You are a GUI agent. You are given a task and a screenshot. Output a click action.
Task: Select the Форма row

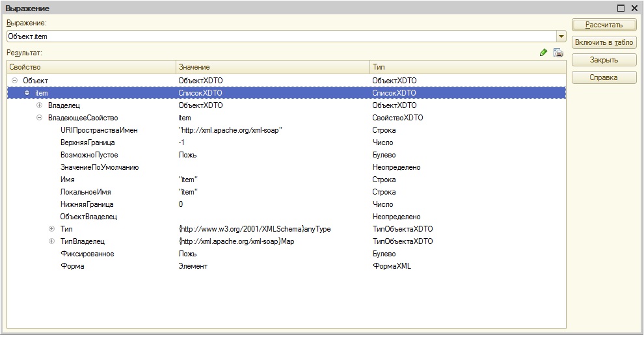[286, 266]
